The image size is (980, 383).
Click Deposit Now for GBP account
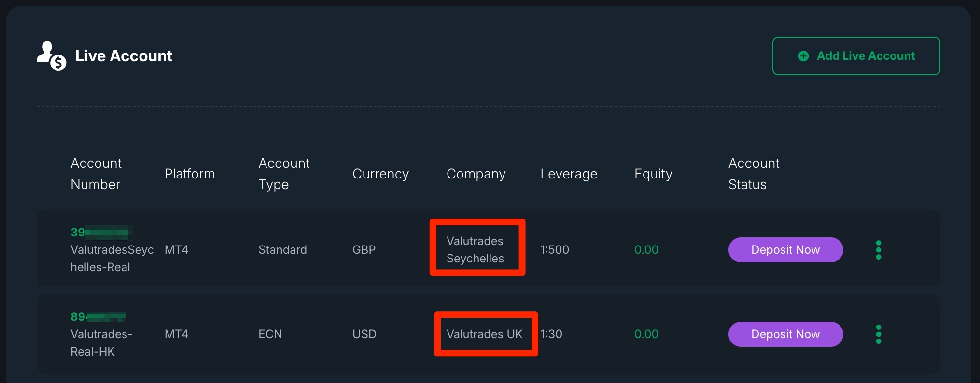[x=785, y=250]
